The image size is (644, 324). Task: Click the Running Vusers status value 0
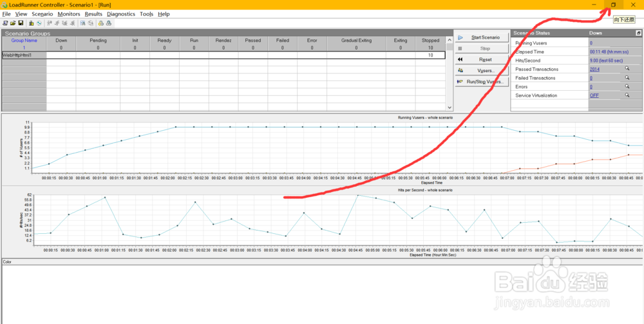tap(591, 43)
